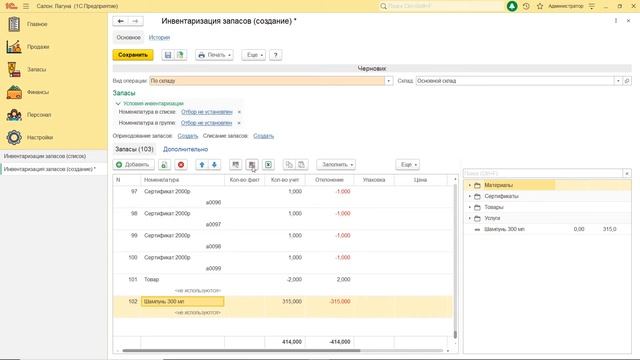Click the nomenclature panel search field

pyautogui.click(x=543, y=173)
